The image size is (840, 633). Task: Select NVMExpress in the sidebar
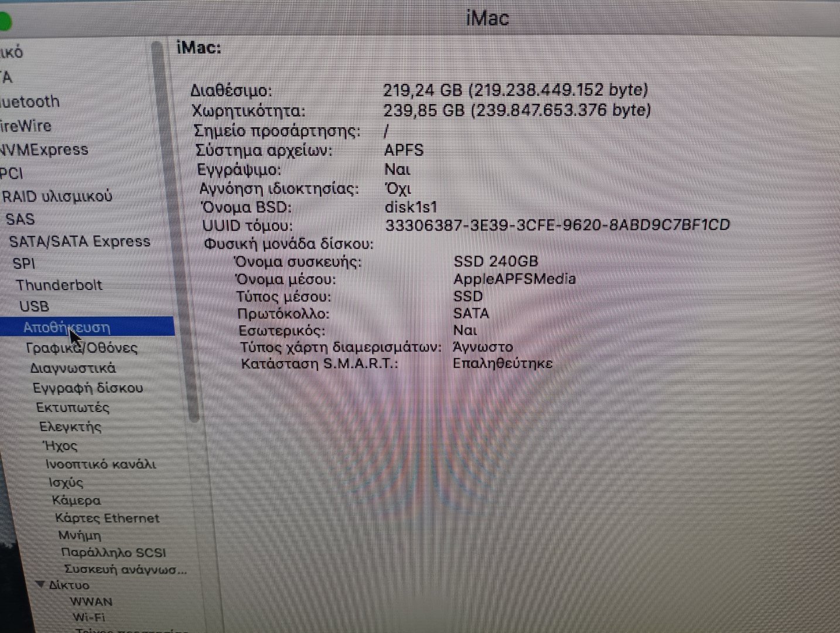pos(44,150)
